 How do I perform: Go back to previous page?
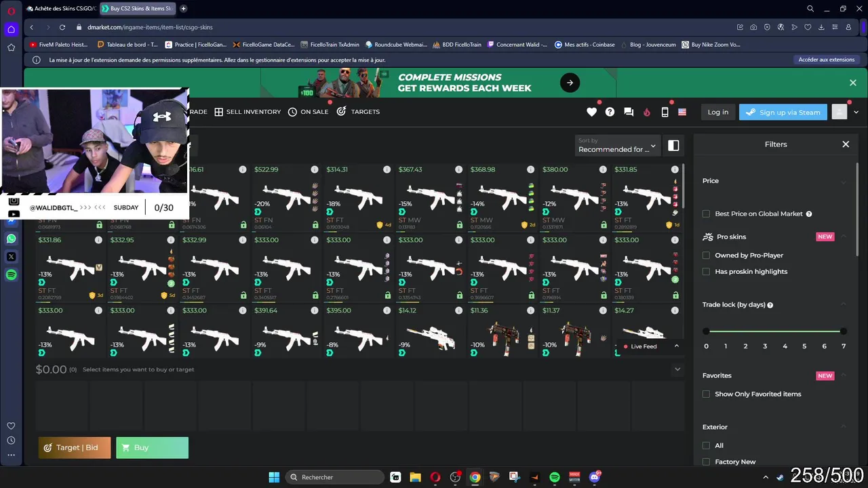point(32,27)
